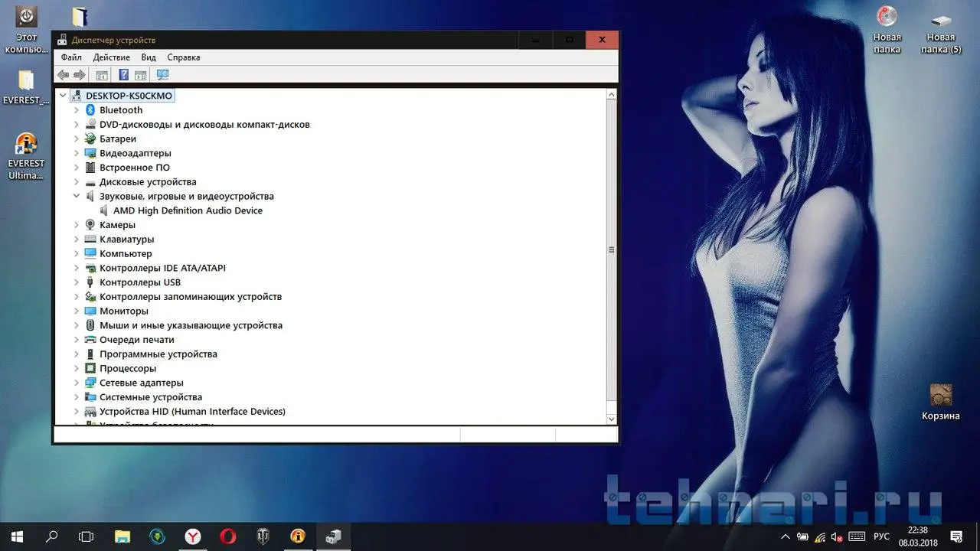Screen dimensions: 980x551
Task: Select AMD High Definition Audio Device
Action: pos(188,210)
